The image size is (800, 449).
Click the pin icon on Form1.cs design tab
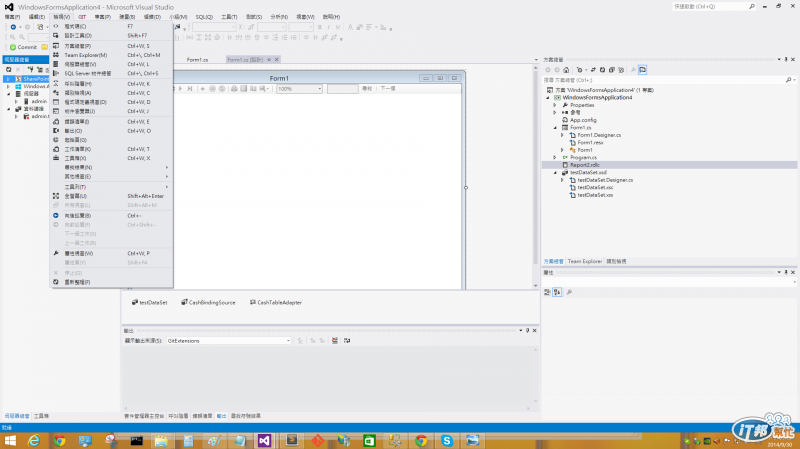pyautogui.click(x=269, y=60)
